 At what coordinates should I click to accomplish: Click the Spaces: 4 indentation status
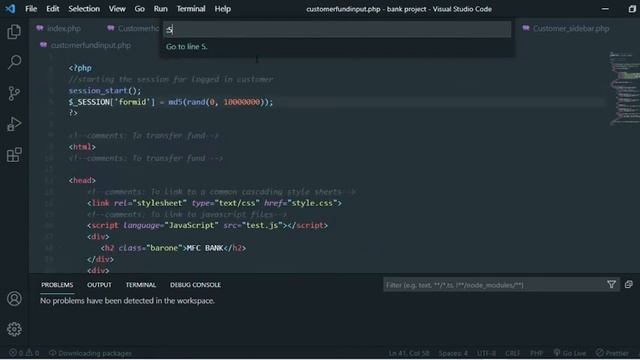point(453,353)
